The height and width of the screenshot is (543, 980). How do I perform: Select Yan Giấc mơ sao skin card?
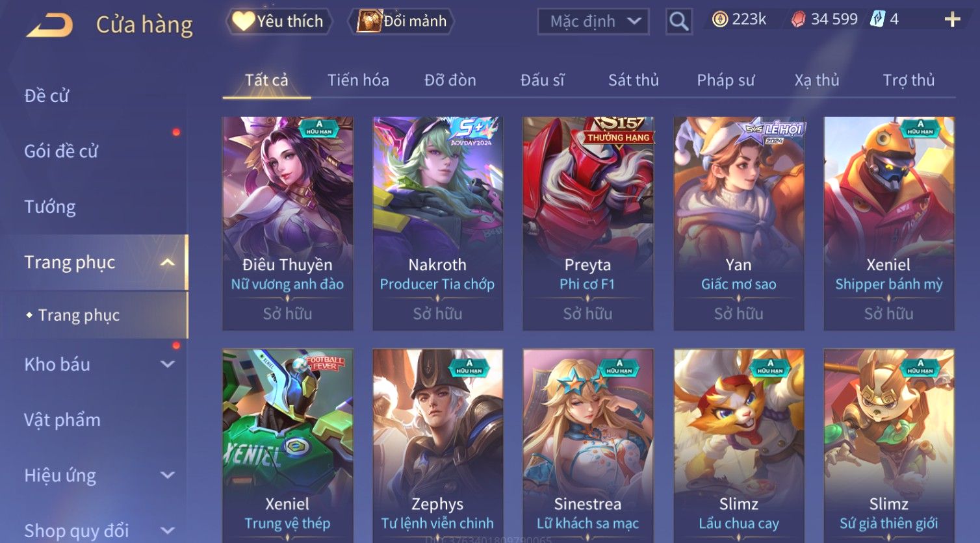[x=739, y=223]
